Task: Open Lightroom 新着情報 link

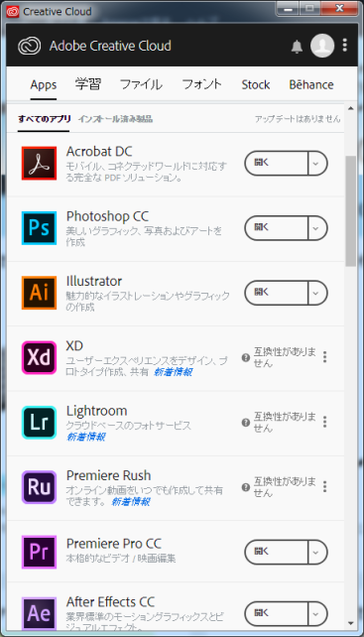Action: coord(85,438)
